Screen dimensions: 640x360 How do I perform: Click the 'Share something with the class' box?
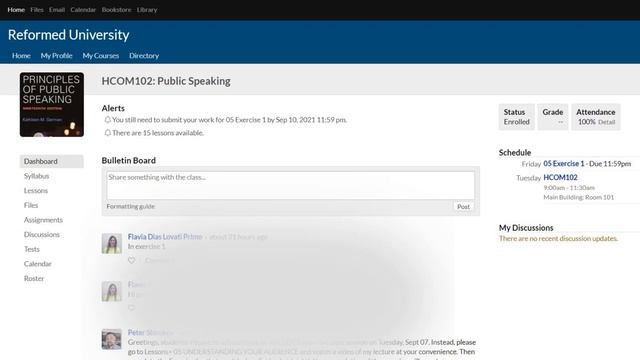point(291,185)
